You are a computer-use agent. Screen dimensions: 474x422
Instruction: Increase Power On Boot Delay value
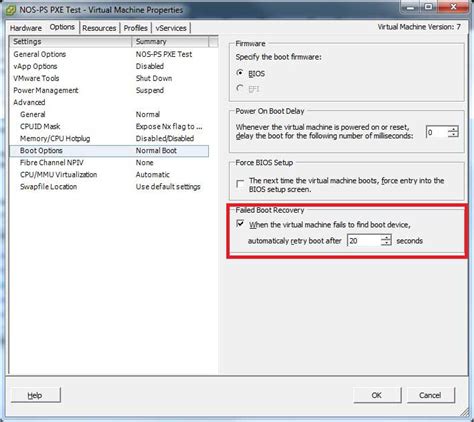point(453,129)
